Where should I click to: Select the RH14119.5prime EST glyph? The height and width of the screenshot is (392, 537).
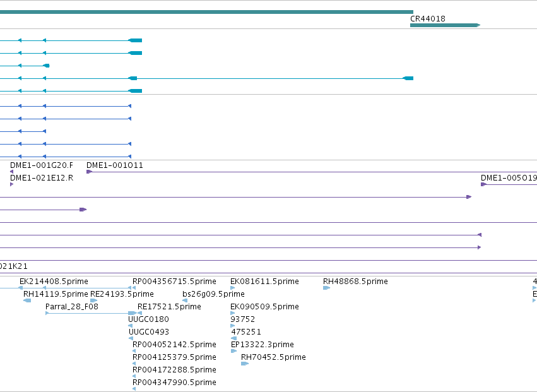27,300
